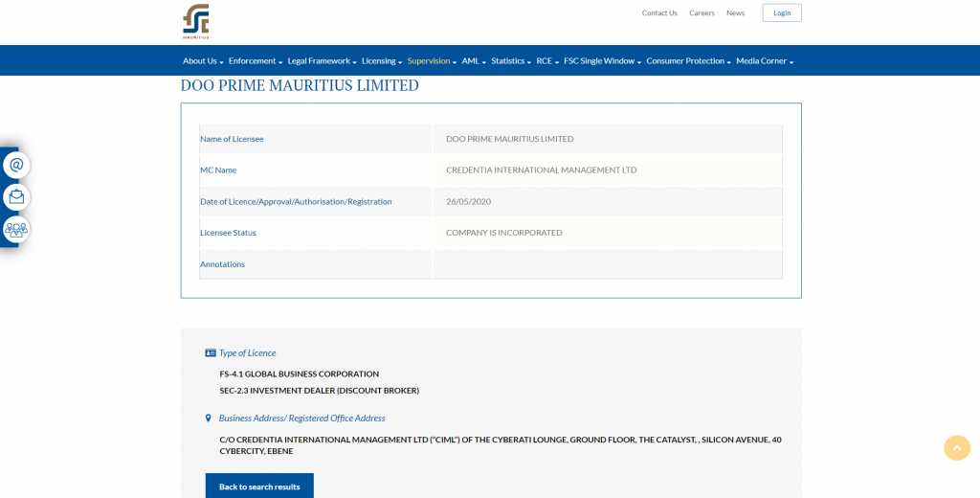The width and height of the screenshot is (980, 498).
Task: Open the Contact Us link
Action: tap(659, 13)
